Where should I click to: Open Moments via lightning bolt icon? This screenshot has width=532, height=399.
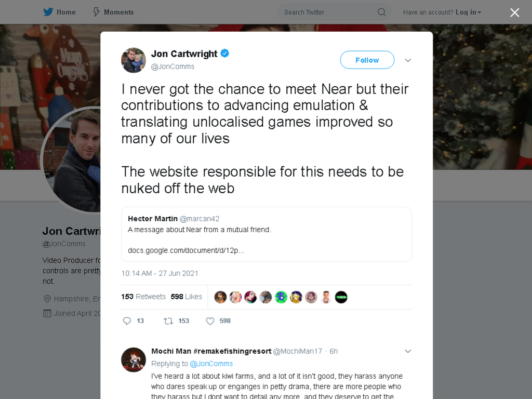(x=96, y=12)
